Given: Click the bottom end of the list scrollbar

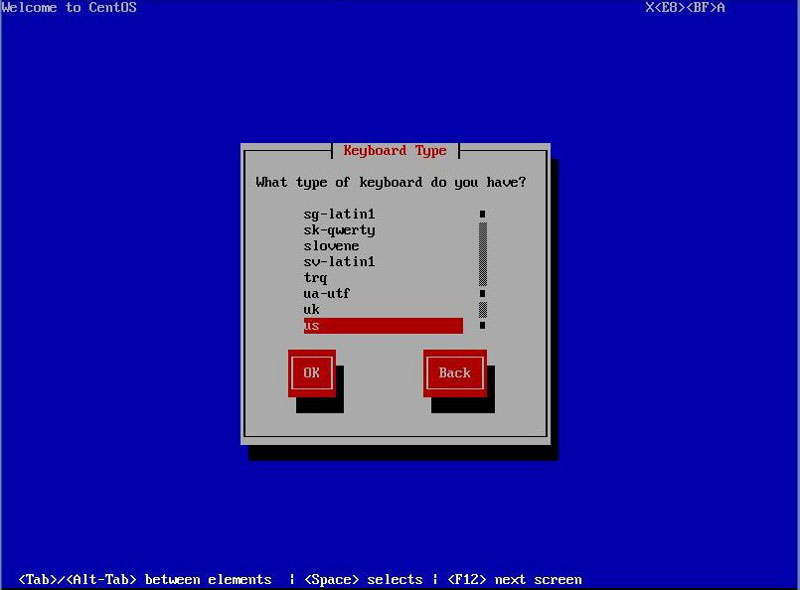Looking at the screenshot, I should point(482,326).
